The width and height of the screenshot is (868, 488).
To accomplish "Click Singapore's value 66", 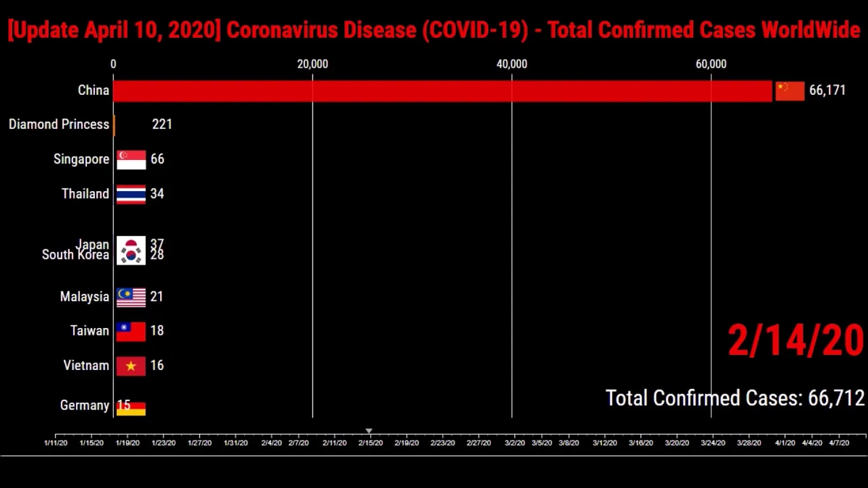I will [x=157, y=159].
